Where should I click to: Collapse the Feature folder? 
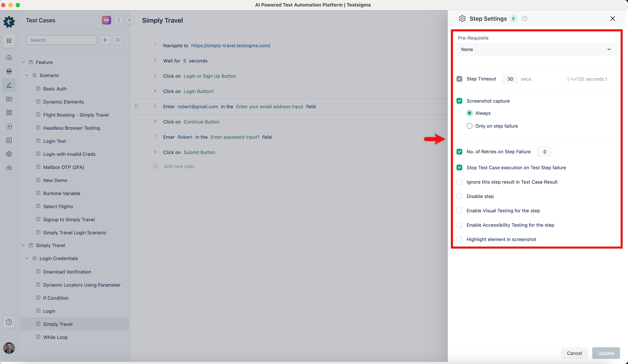tap(23, 62)
